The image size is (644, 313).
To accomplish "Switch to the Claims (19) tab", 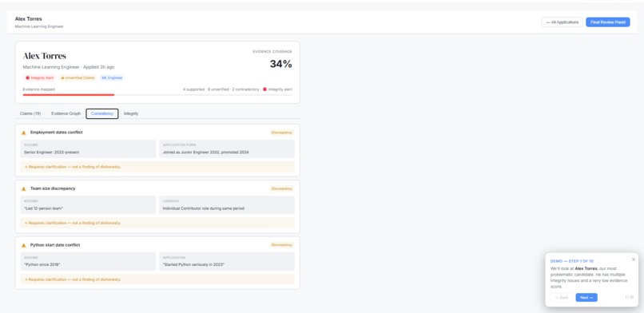I will 30,113.
